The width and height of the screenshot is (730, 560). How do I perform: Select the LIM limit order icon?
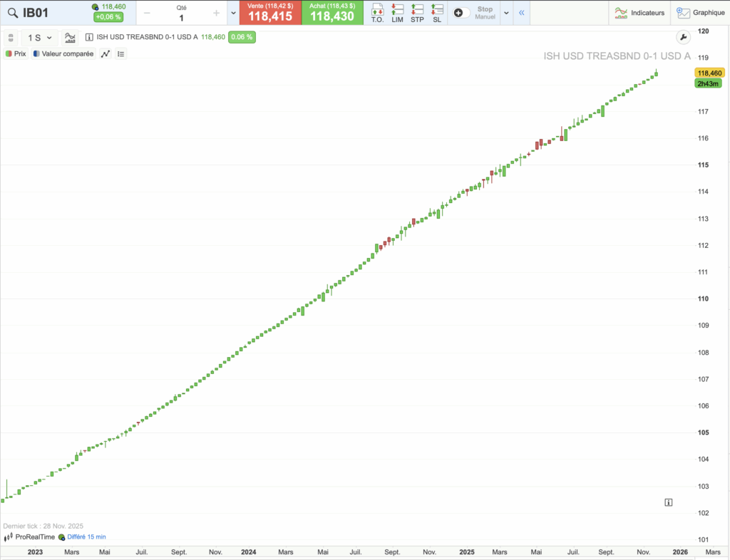398,12
